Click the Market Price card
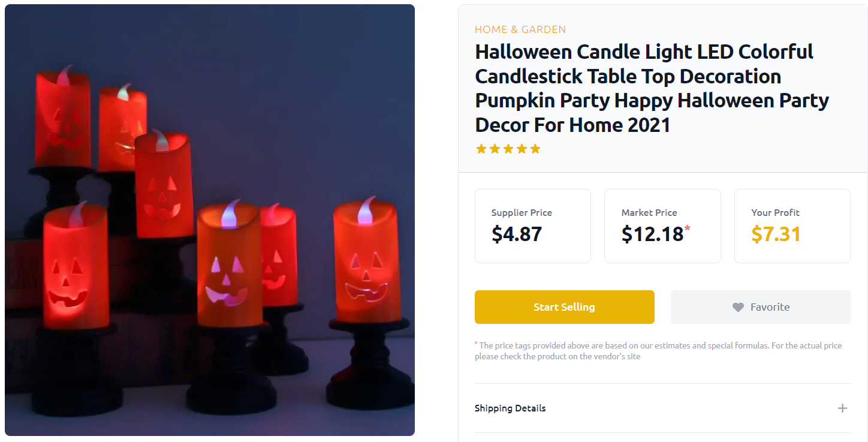This screenshot has width=868, height=442. (662, 225)
